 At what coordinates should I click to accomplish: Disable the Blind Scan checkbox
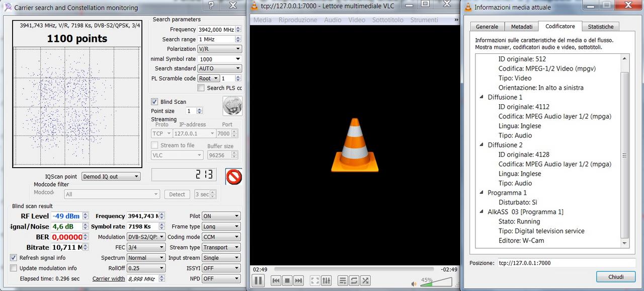pos(155,102)
